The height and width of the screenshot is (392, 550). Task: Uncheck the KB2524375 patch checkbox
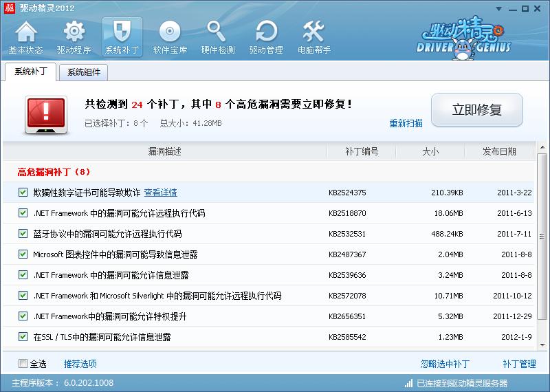[23, 193]
